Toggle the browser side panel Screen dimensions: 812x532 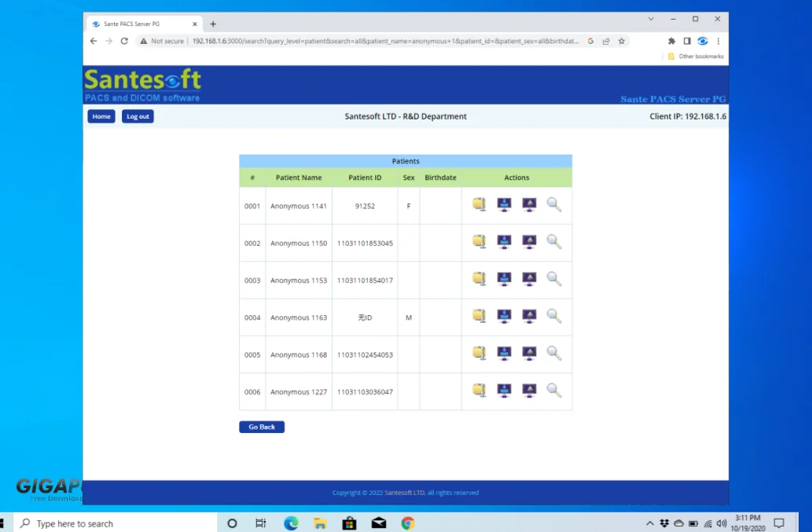pos(687,41)
